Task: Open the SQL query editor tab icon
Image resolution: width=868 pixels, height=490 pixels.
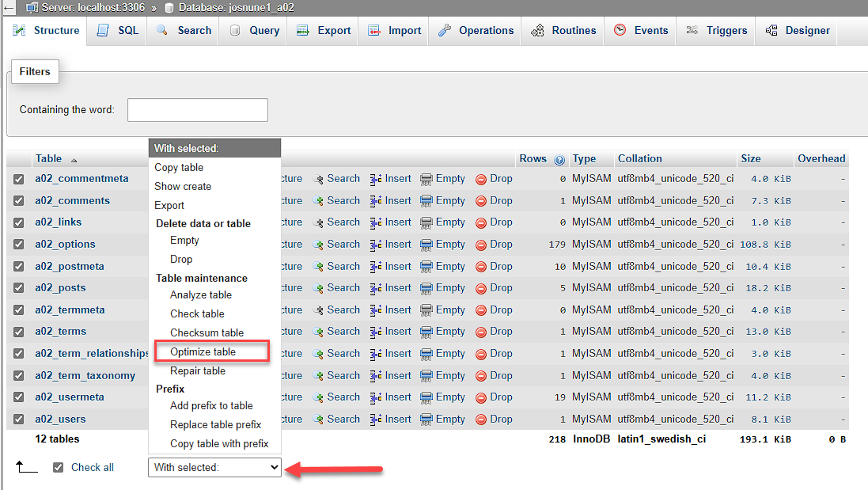Action: coord(102,30)
